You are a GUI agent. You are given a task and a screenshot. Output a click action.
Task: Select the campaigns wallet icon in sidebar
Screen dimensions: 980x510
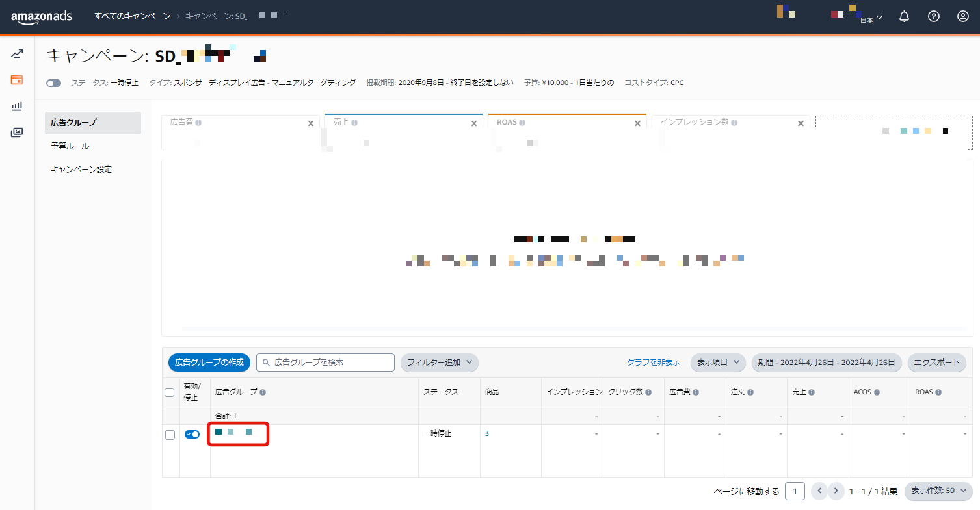(x=17, y=80)
